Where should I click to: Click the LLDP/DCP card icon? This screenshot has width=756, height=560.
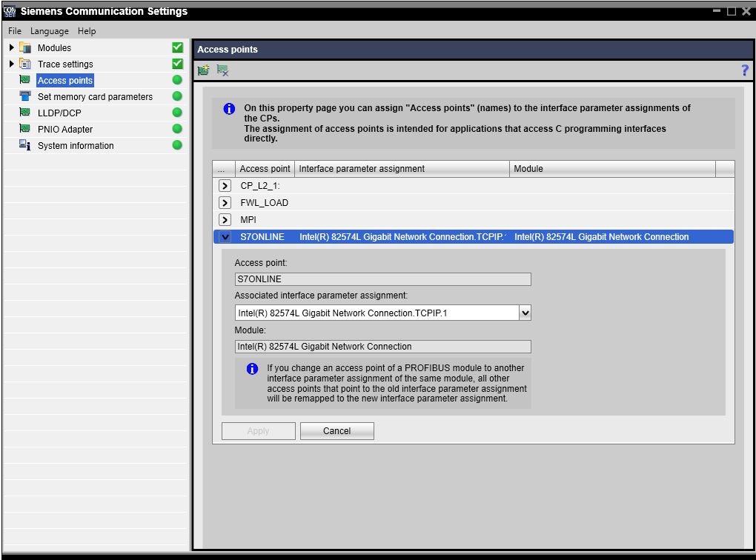pos(25,113)
